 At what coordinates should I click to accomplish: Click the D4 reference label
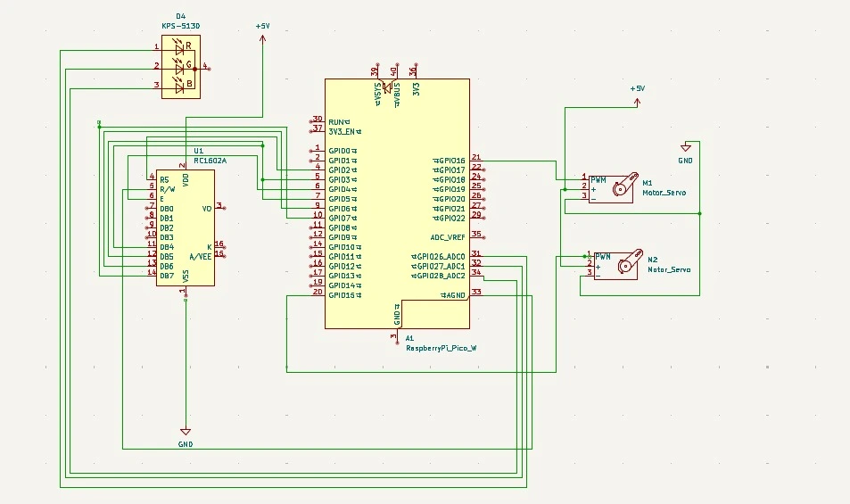coord(180,17)
